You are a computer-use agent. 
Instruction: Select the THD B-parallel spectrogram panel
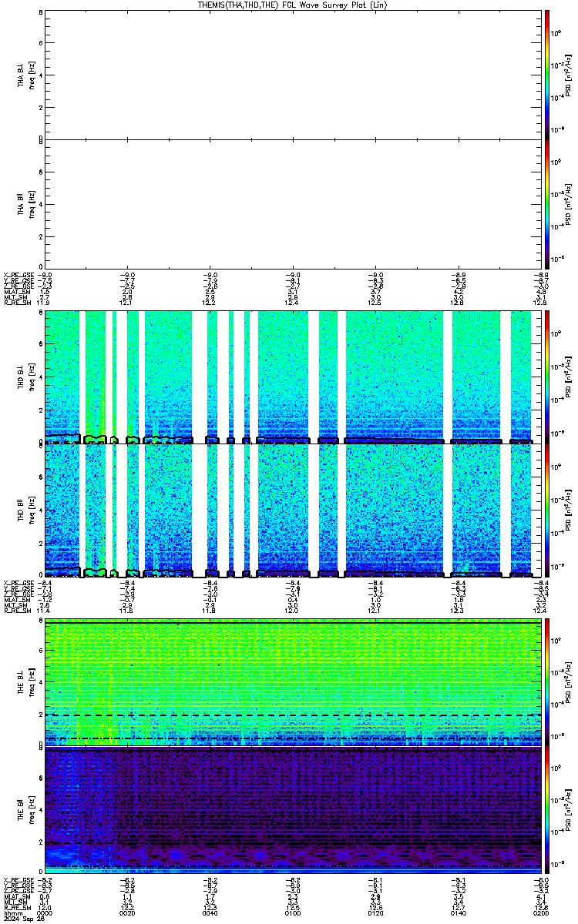[292, 511]
